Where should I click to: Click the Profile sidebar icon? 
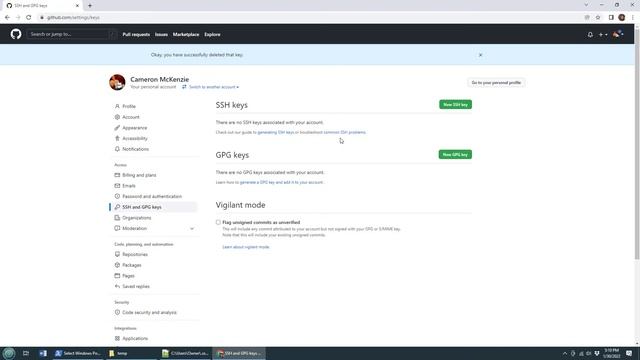(x=117, y=106)
